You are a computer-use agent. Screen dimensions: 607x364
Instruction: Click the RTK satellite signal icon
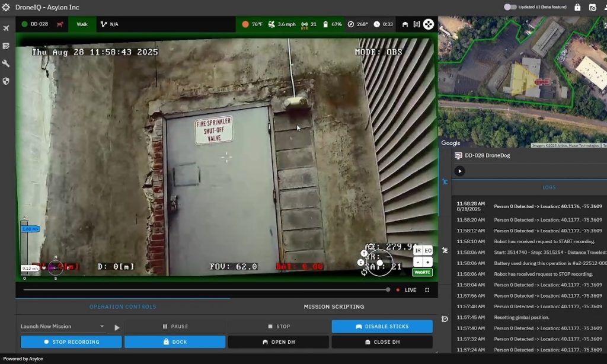pos(305,24)
